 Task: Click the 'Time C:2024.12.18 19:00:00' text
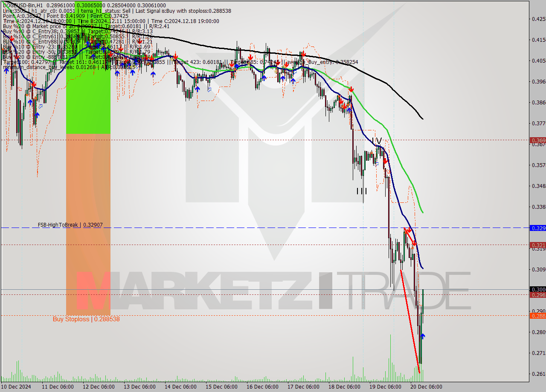[185, 21]
